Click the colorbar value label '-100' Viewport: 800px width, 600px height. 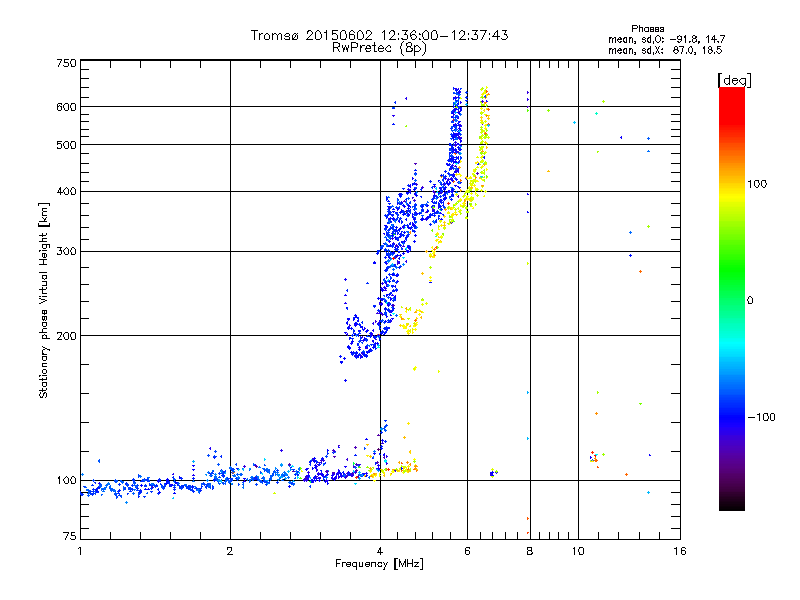coord(761,417)
